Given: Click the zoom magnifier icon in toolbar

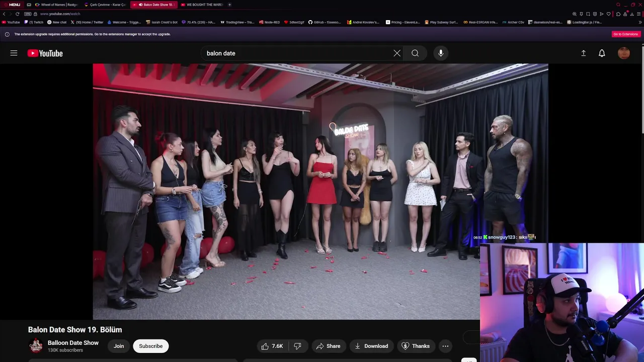Looking at the screenshot, I should tap(575, 14).
